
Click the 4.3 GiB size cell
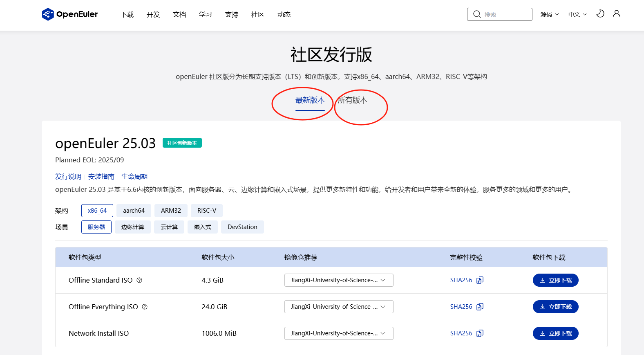(212, 280)
